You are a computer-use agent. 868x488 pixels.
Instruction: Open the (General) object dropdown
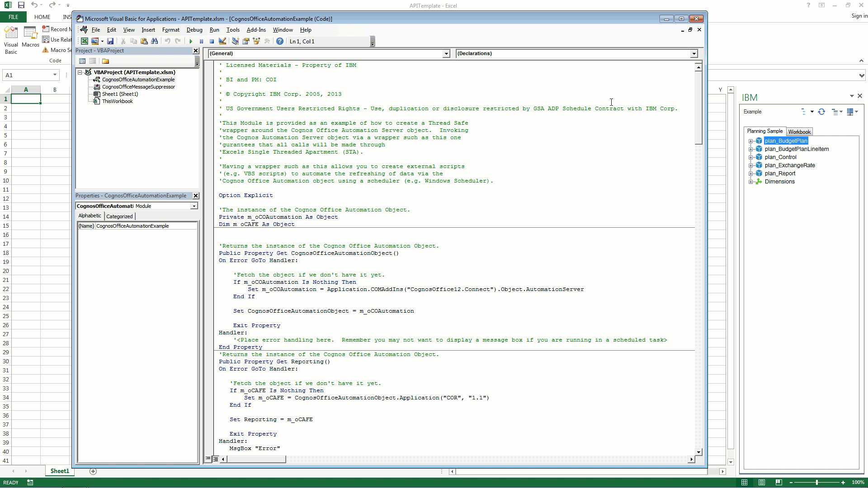[446, 53]
